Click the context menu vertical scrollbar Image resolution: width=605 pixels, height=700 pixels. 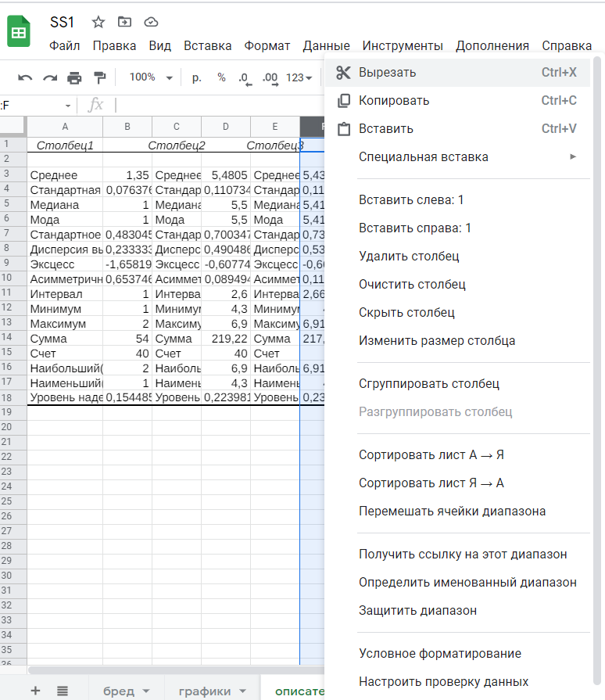(597, 371)
